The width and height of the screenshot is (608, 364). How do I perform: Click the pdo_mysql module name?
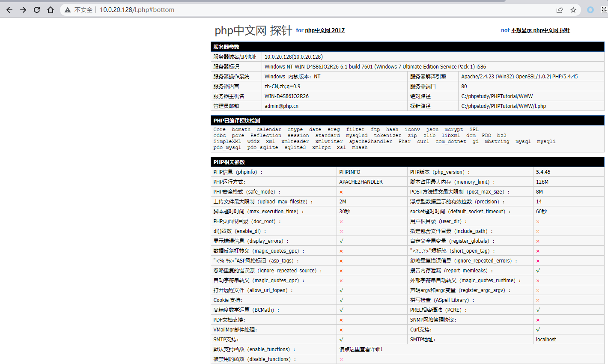227,147
